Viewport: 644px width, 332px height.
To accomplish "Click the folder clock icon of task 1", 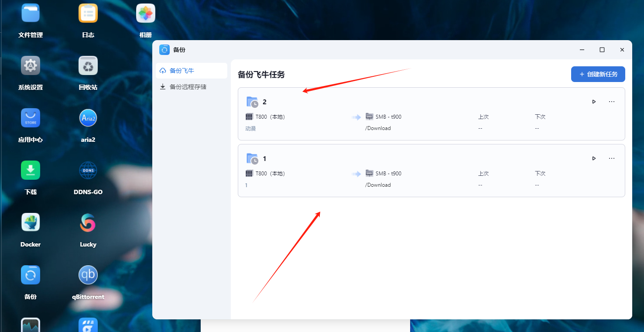I will (253, 159).
